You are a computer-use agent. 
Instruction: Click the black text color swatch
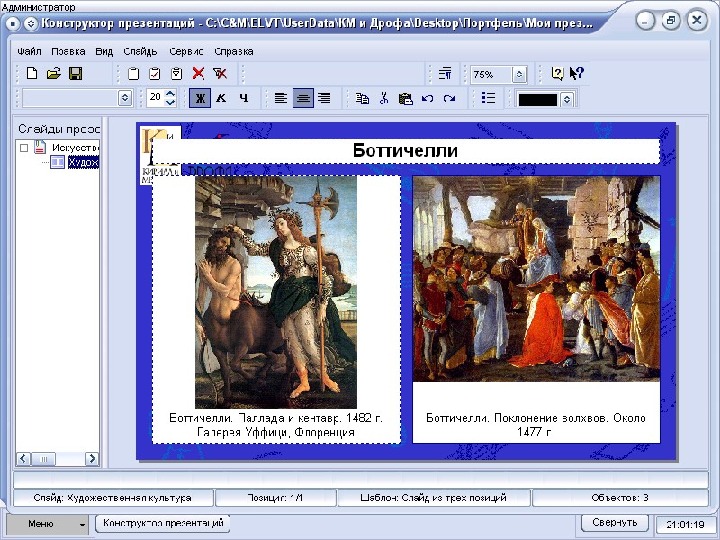coord(537,100)
